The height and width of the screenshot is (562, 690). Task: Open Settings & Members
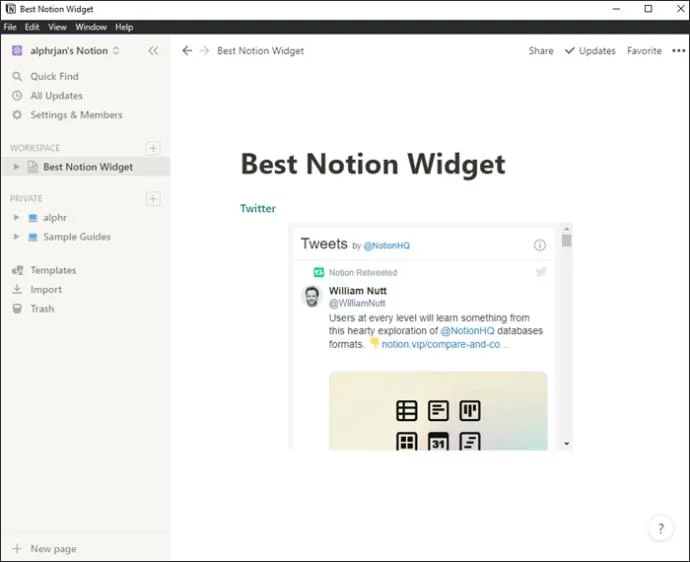[x=76, y=115]
